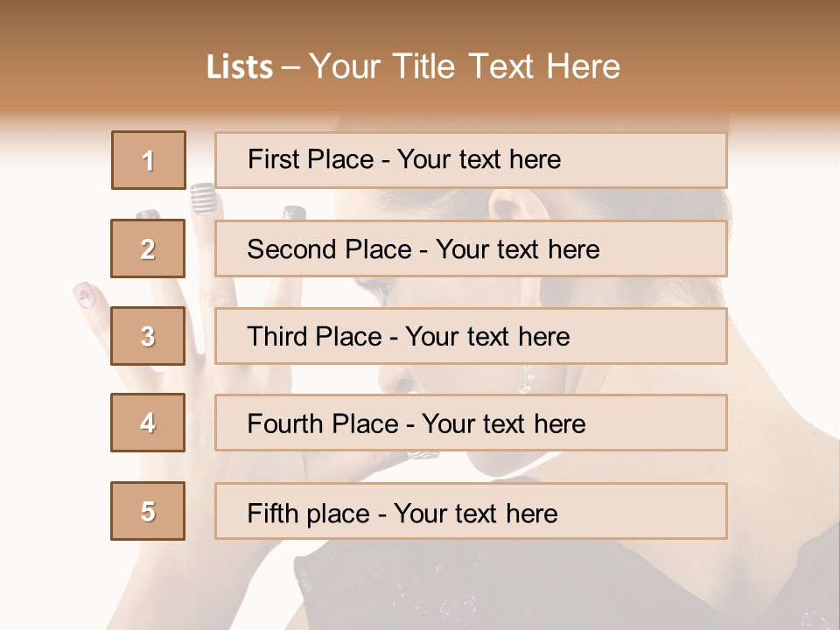Screen dimensions: 840x630
Task: Select the number 2 box
Action: 148,248
